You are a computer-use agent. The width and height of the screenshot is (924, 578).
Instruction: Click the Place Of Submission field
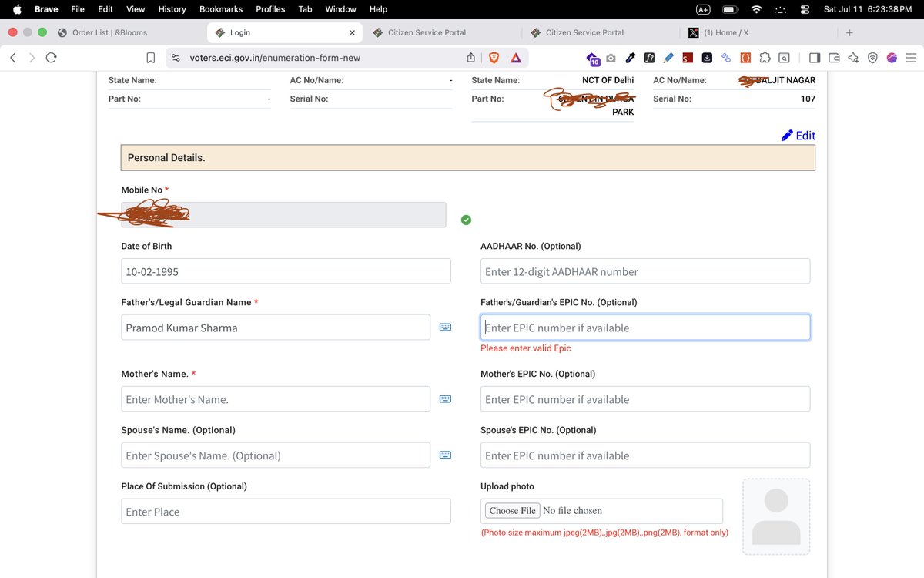coord(286,512)
